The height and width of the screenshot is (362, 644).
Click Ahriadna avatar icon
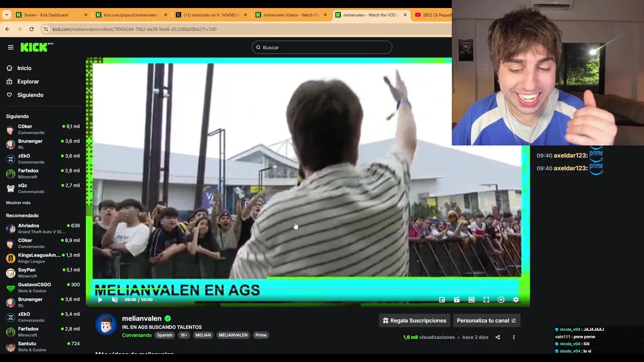click(11, 229)
